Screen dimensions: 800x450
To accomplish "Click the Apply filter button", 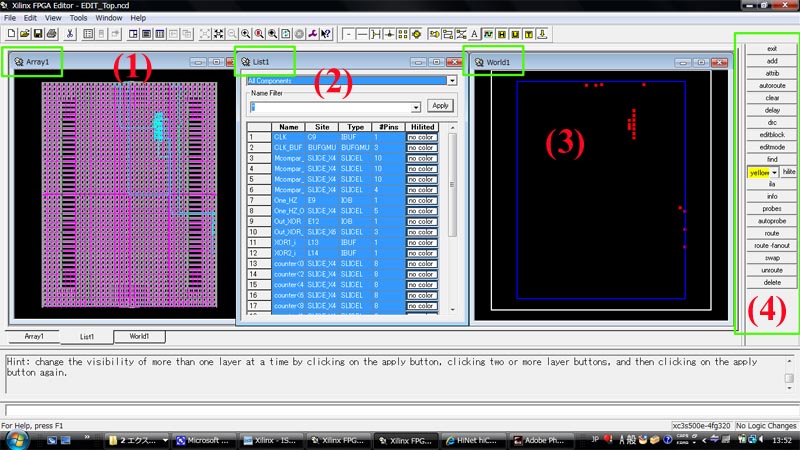I will (x=440, y=106).
